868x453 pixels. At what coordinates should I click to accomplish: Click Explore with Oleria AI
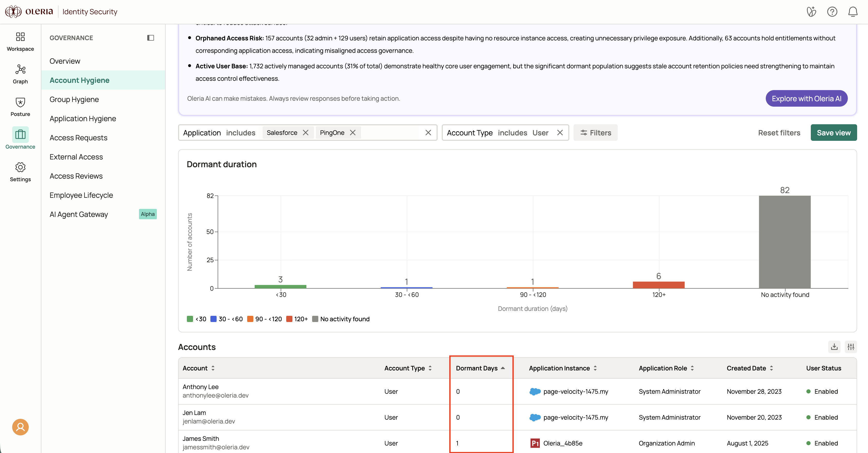806,98
